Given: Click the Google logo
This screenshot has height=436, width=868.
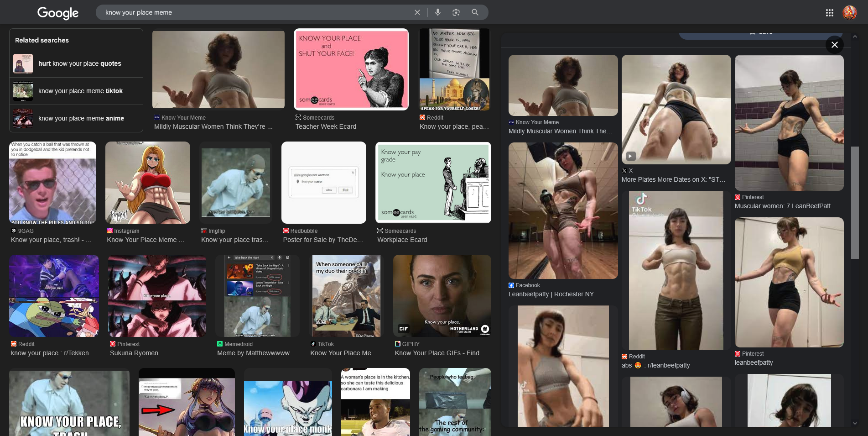Looking at the screenshot, I should (58, 13).
